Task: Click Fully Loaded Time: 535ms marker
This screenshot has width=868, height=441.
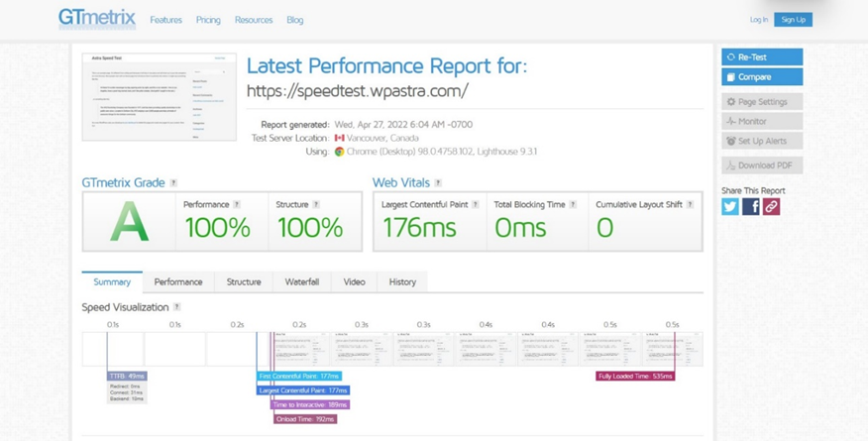Action: tap(635, 377)
